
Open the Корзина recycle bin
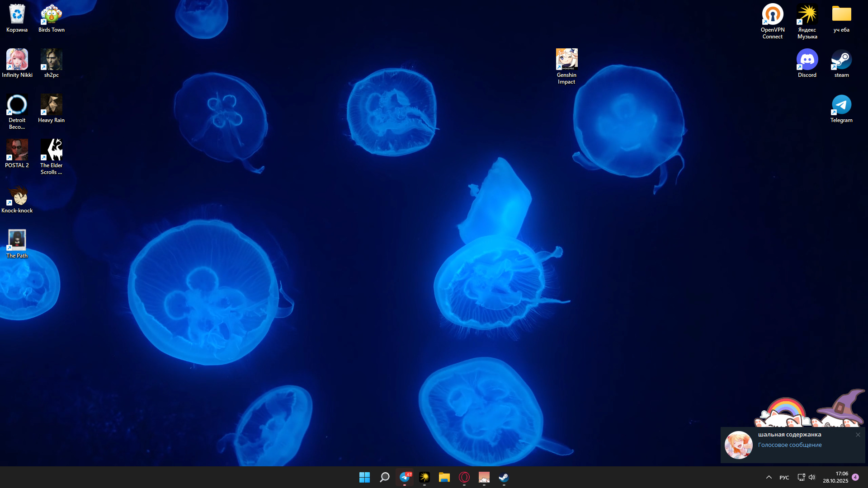coord(17,14)
